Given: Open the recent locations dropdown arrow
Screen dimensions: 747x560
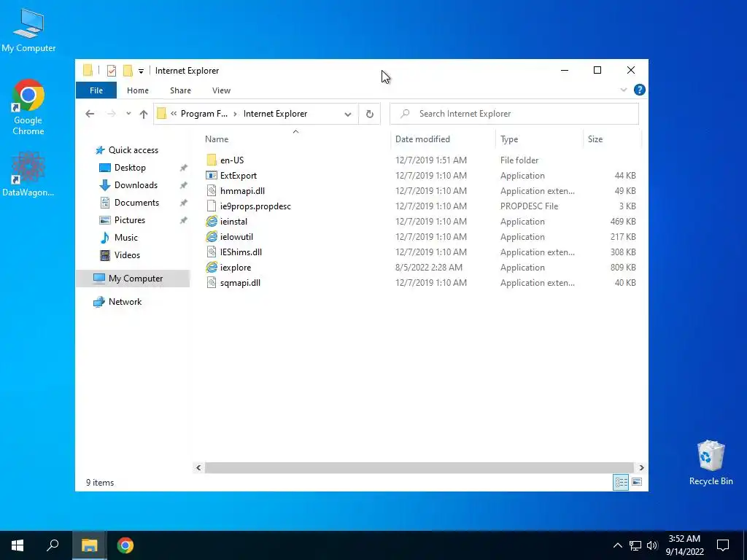Looking at the screenshot, I should pyautogui.click(x=128, y=114).
